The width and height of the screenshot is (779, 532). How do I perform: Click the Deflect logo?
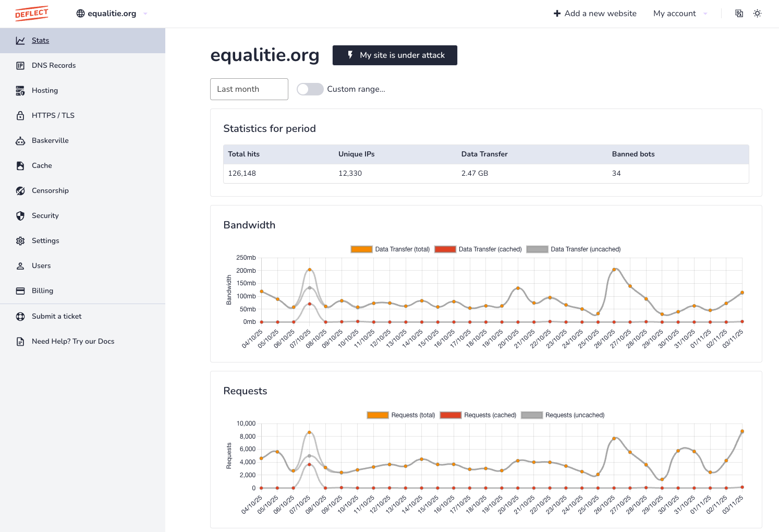[x=32, y=14]
